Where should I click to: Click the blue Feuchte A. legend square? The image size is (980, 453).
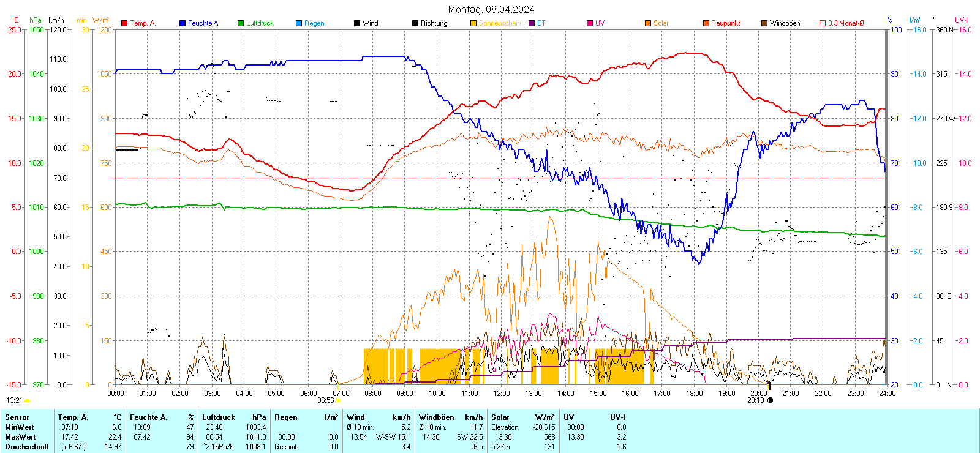coord(183,23)
